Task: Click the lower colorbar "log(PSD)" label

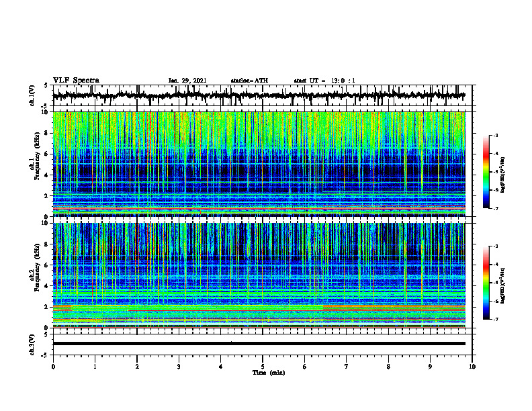Action: point(503,285)
